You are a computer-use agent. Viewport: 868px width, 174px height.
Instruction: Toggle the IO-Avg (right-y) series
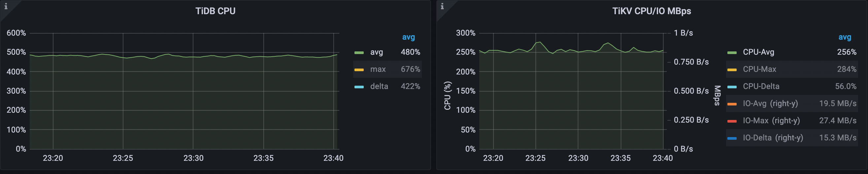[x=770, y=104]
